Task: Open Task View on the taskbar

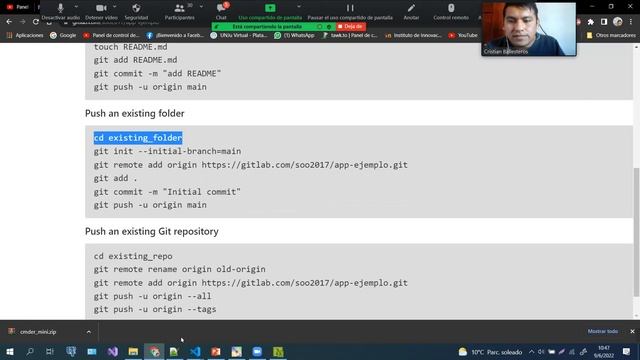Action: (50, 351)
